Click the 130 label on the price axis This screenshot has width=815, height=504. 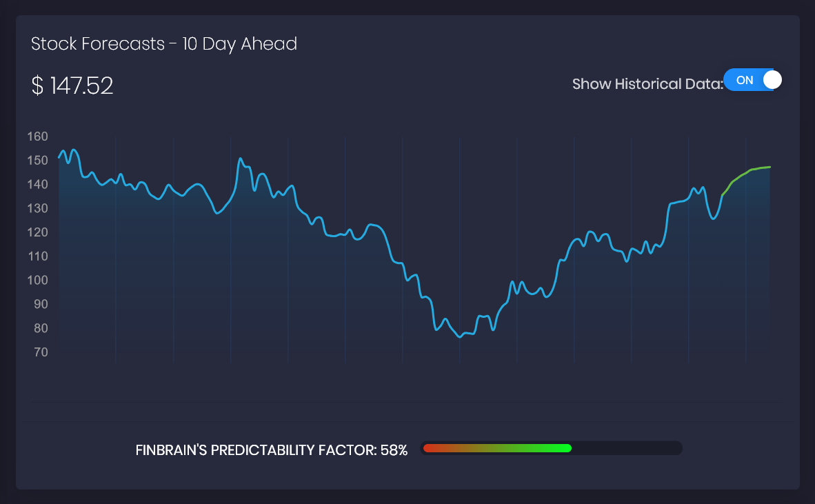(37, 208)
